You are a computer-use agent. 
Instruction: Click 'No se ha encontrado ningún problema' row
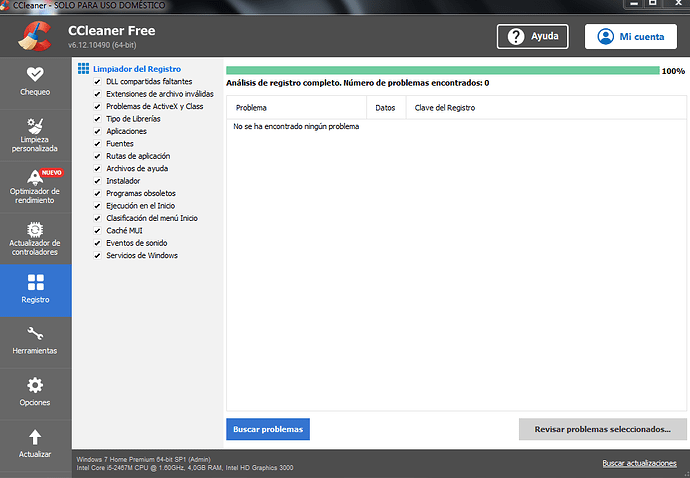coord(296,126)
